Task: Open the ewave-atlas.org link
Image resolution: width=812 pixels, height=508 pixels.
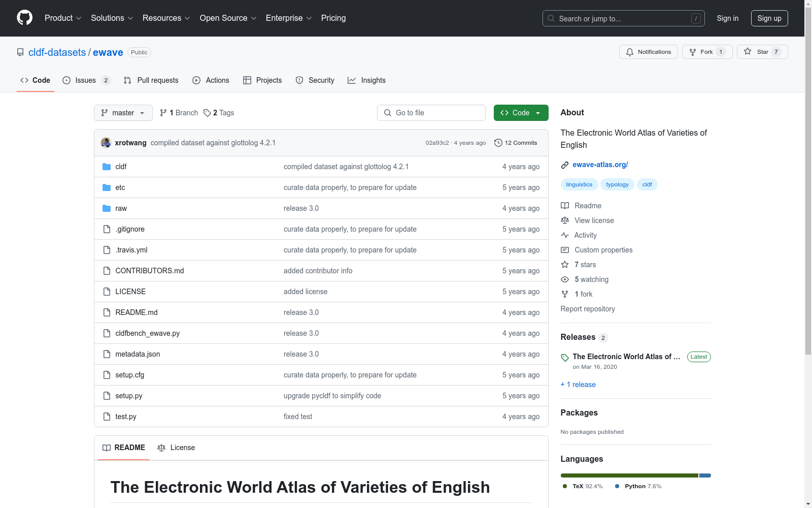Action: [600, 165]
